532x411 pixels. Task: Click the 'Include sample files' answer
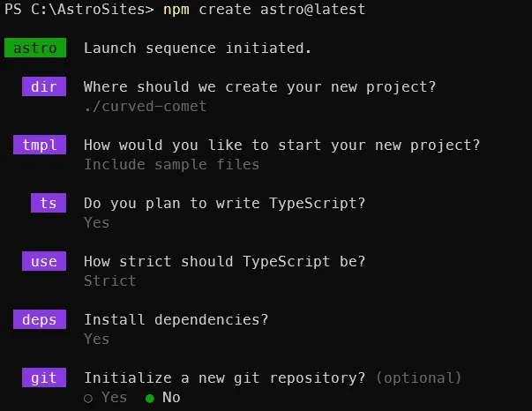click(172, 165)
